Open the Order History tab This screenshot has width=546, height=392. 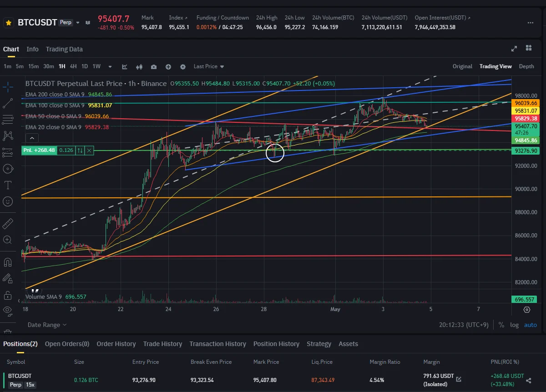click(x=116, y=344)
